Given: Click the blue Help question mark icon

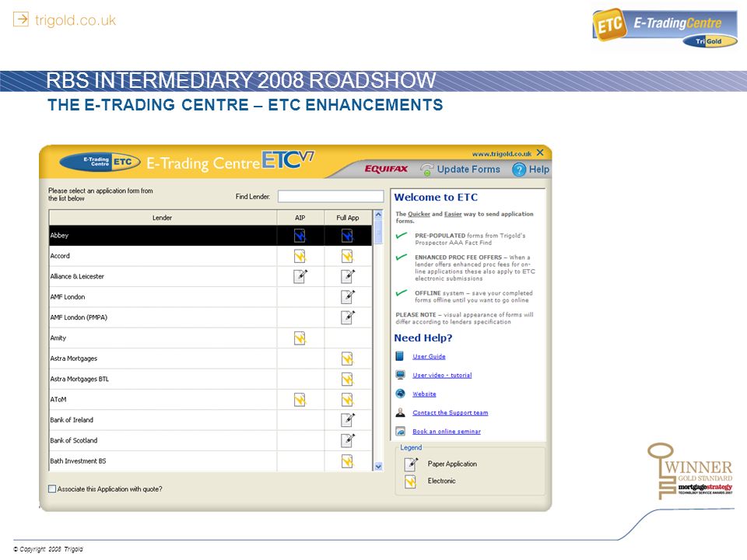Looking at the screenshot, I should tap(519, 170).
